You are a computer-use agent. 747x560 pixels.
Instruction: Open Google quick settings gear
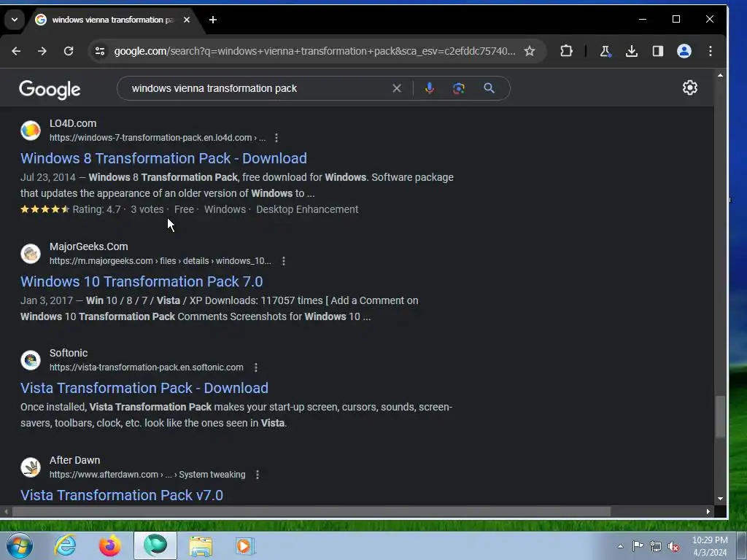point(690,87)
